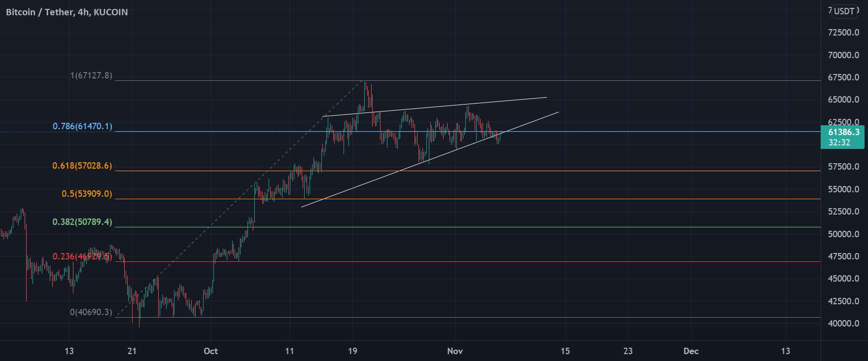Screen dimensions: 868x361
Task: Click the 11 date on time axis
Action: [289, 351]
